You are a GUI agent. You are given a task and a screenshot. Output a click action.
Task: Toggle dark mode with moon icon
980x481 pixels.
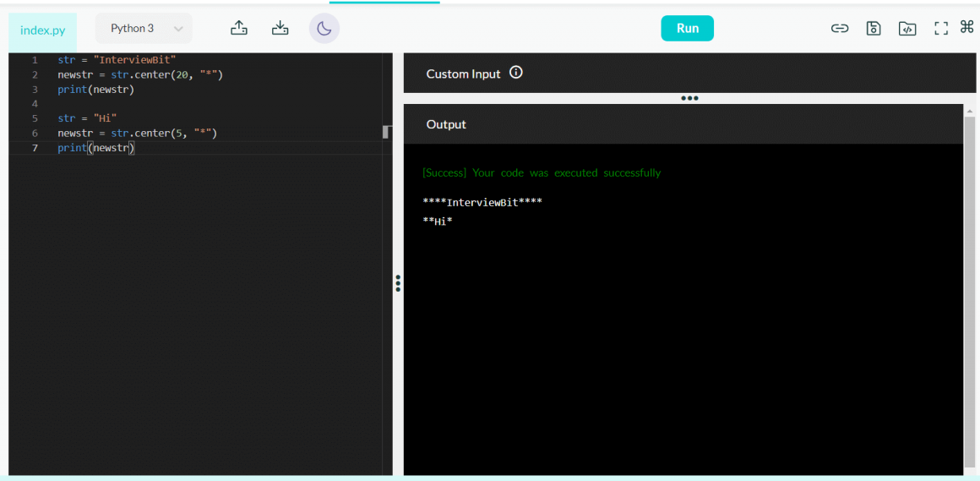pos(324,28)
